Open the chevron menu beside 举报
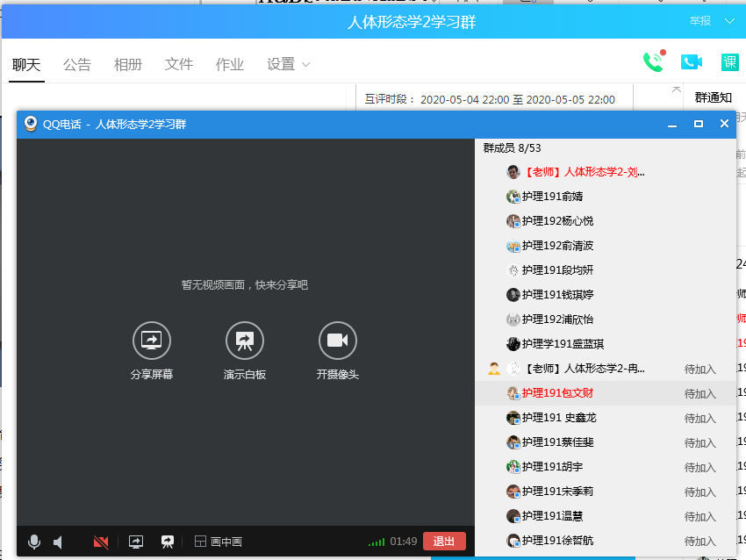Viewport: 746px width, 560px height. pyautogui.click(x=729, y=21)
